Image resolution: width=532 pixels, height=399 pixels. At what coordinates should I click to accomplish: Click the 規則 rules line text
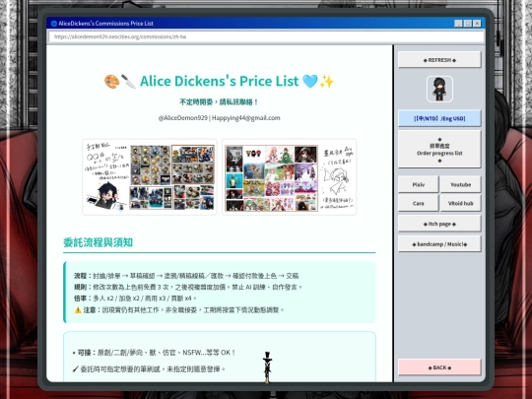pyautogui.click(x=188, y=287)
